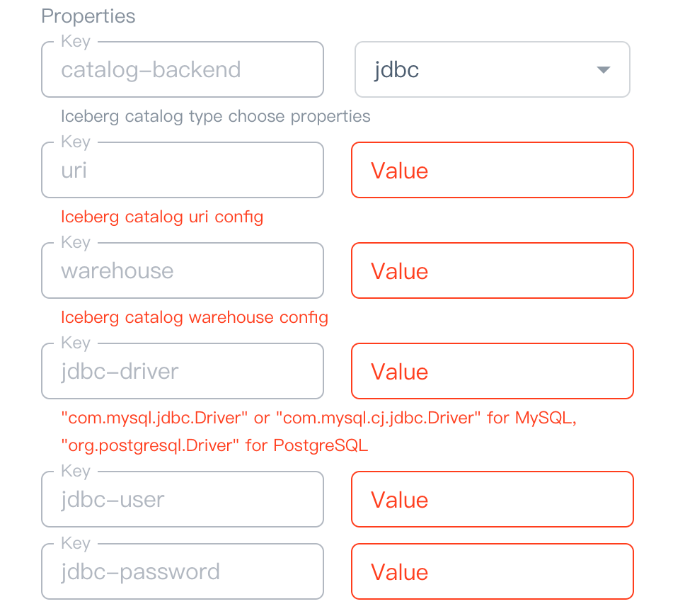Click the dropdown caret beside jdbc

click(x=603, y=69)
